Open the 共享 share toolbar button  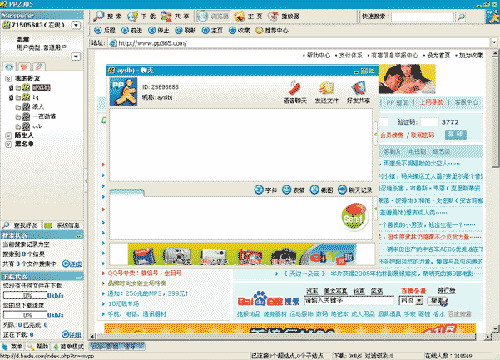click(176, 16)
